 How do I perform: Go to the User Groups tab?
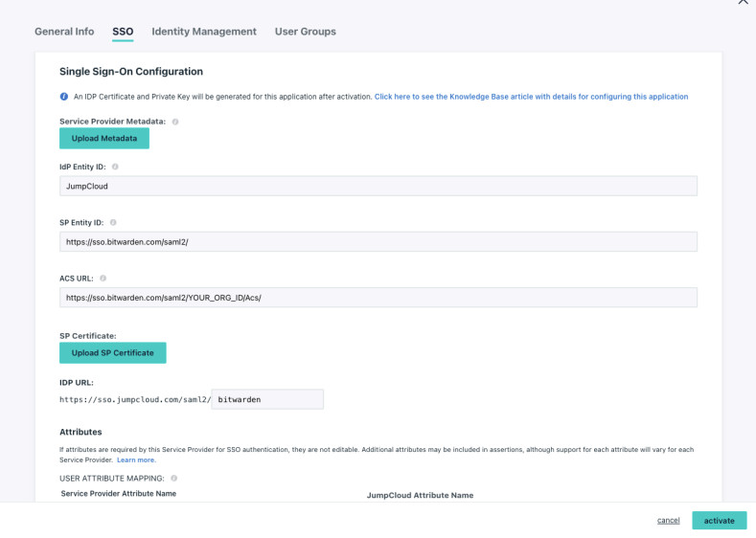[305, 32]
